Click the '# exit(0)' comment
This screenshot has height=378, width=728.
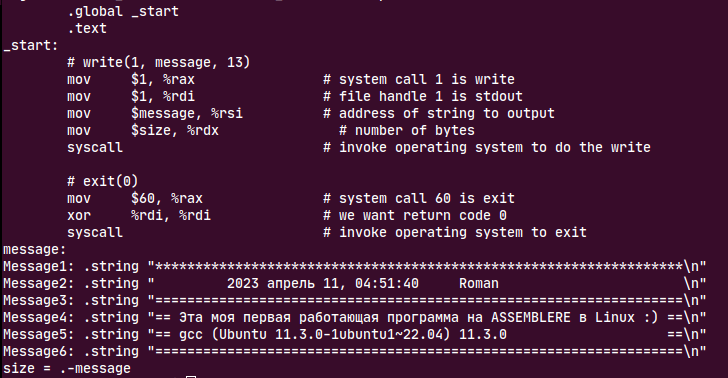tap(103, 181)
